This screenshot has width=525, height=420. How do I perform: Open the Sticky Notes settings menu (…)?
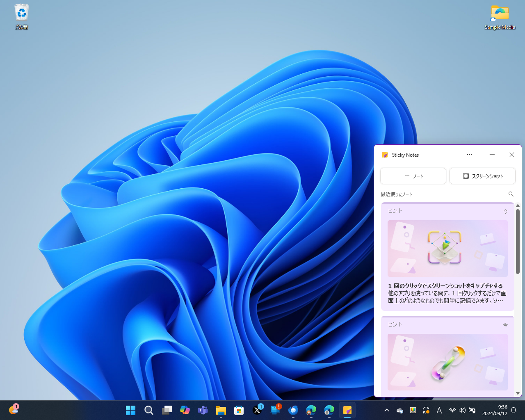(469, 155)
